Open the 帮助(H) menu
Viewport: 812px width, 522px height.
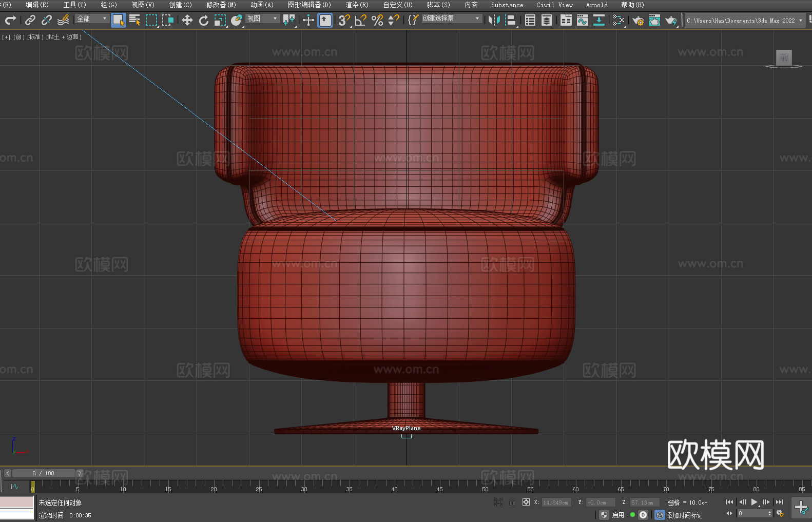click(632, 5)
